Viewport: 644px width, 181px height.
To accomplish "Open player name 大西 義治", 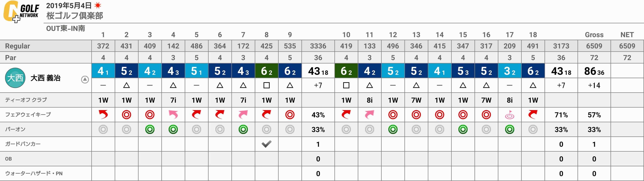I will point(45,78).
